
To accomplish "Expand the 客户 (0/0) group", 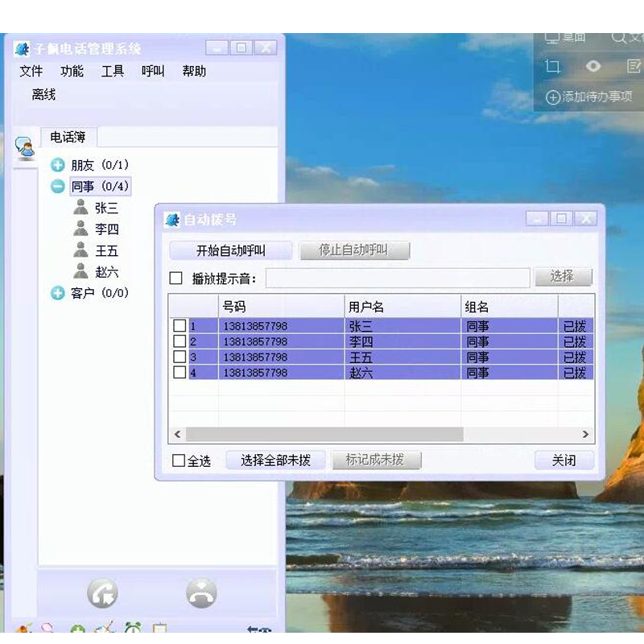I will click(x=57, y=293).
